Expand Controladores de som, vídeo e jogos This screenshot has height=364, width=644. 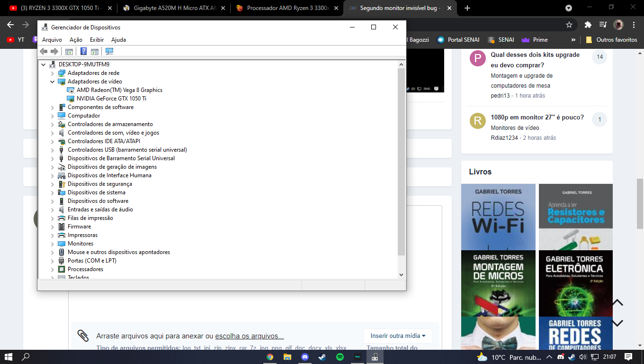pos(53,133)
